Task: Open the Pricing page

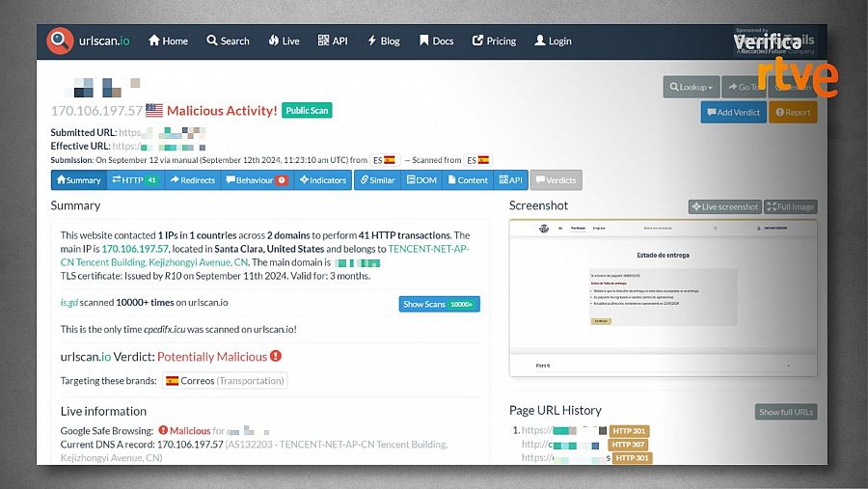Action: point(495,41)
